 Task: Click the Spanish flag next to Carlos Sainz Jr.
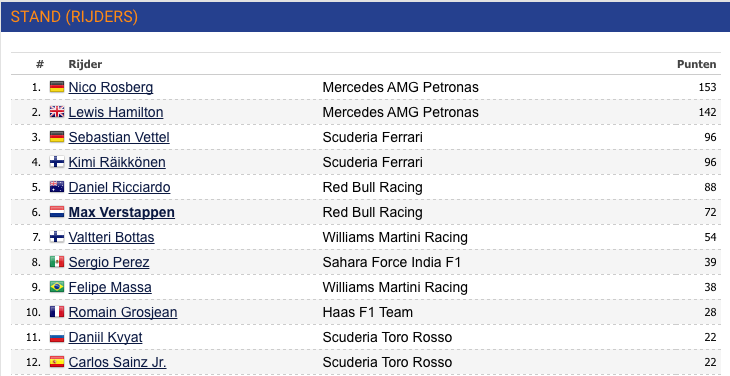pos(57,362)
